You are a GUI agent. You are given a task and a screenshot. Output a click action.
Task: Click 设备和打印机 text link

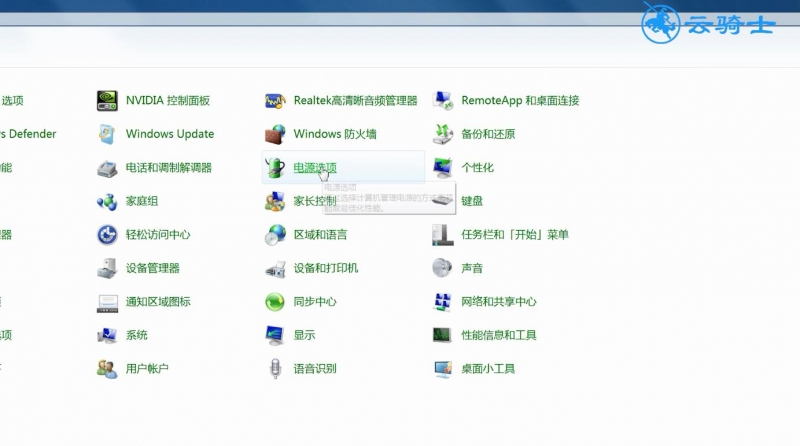[326, 268]
